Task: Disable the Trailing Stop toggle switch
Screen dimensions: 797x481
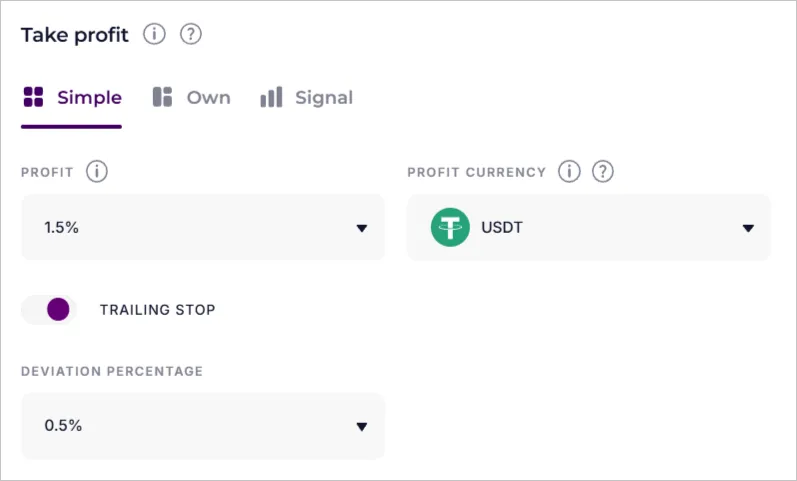Action: (49, 310)
